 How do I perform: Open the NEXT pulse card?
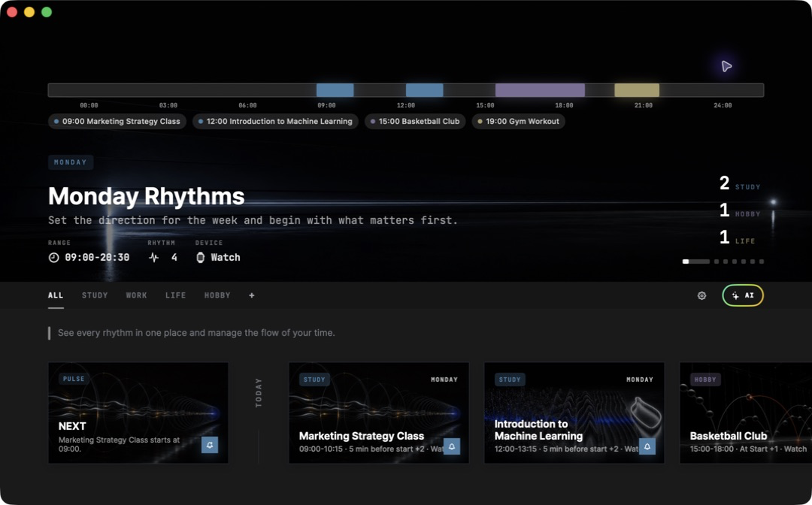pyautogui.click(x=138, y=413)
